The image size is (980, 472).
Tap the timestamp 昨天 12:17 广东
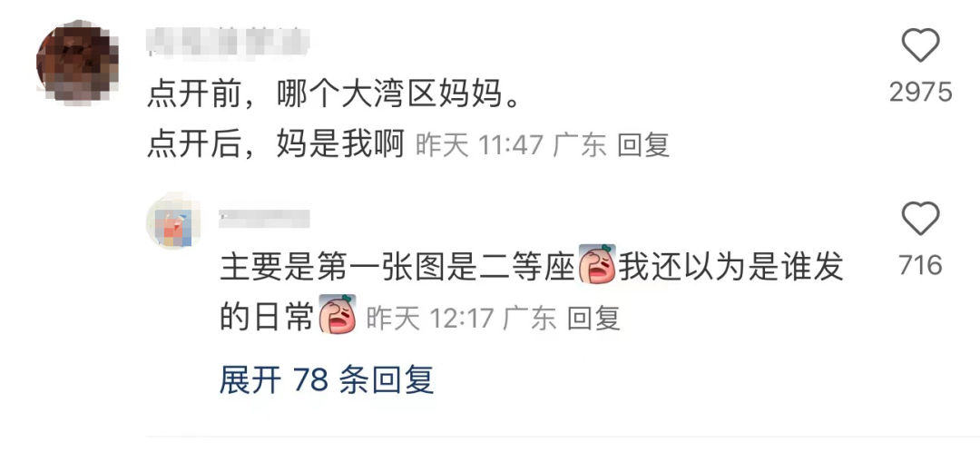coord(461,319)
